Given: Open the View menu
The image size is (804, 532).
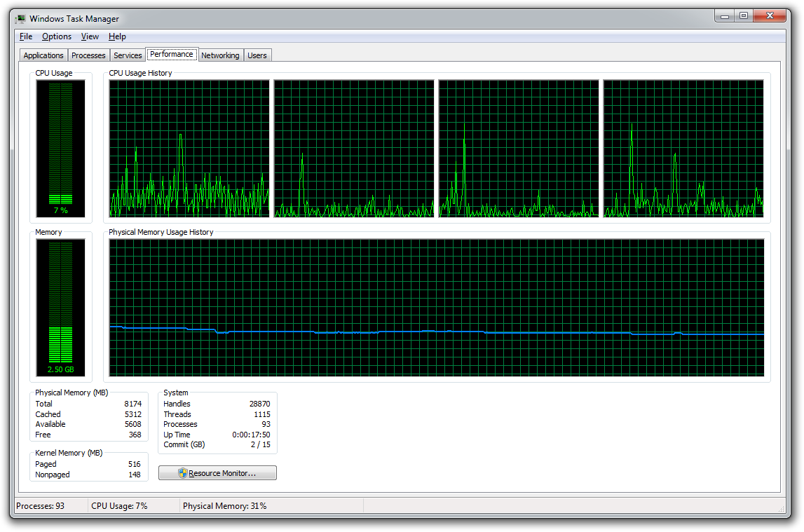Looking at the screenshot, I should (90, 36).
